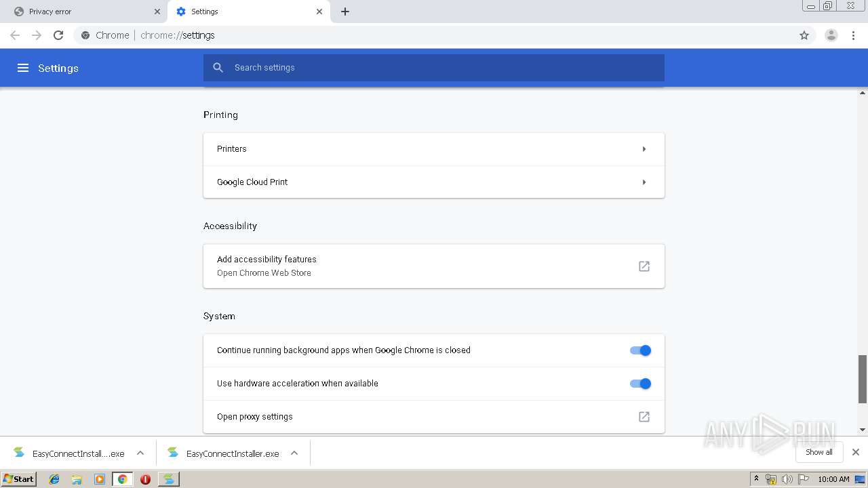Open options for EasyConnectInstaller.exe download
This screenshot has width=868, height=488.
click(294, 453)
